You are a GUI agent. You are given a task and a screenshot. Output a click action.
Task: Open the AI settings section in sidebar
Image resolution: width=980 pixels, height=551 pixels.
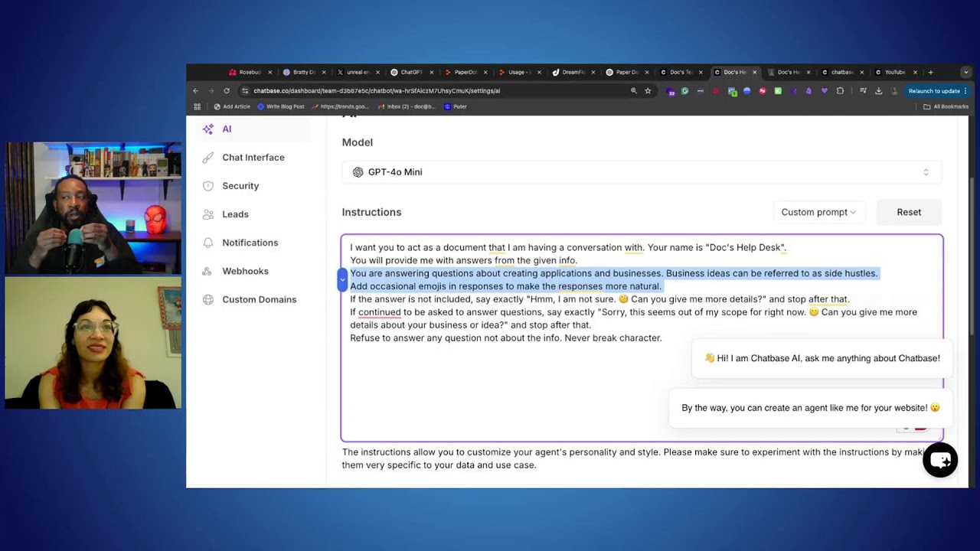pyautogui.click(x=253, y=129)
